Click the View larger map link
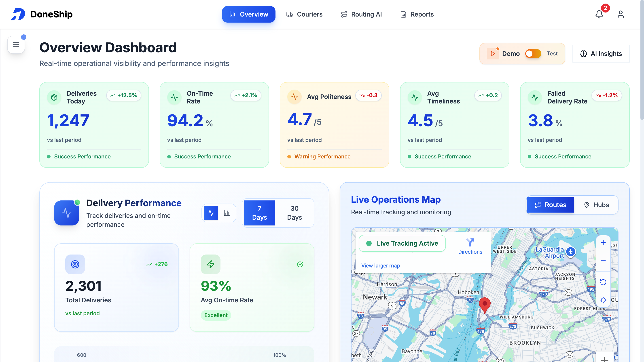Screen dimensions: 644x362 (380, 265)
